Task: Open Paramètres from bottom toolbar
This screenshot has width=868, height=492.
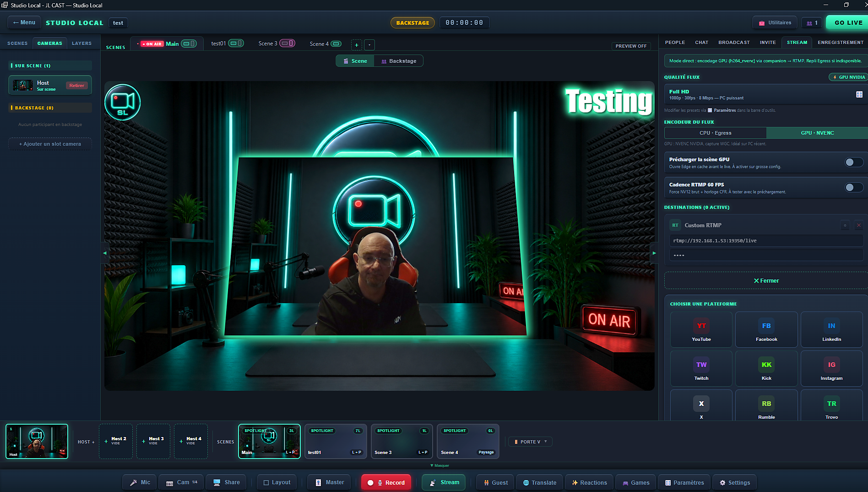Action: click(684, 482)
